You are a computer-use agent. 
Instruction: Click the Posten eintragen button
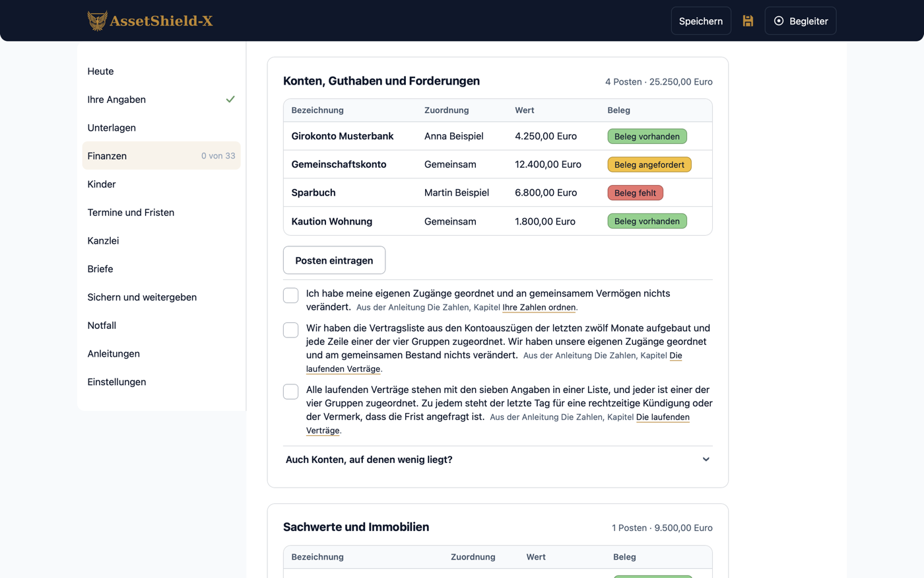334,260
